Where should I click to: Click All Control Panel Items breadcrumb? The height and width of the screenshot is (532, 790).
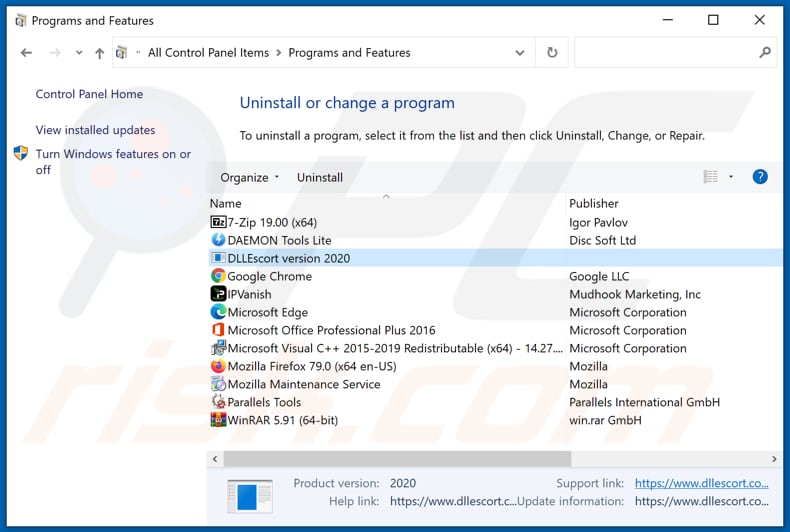point(208,53)
